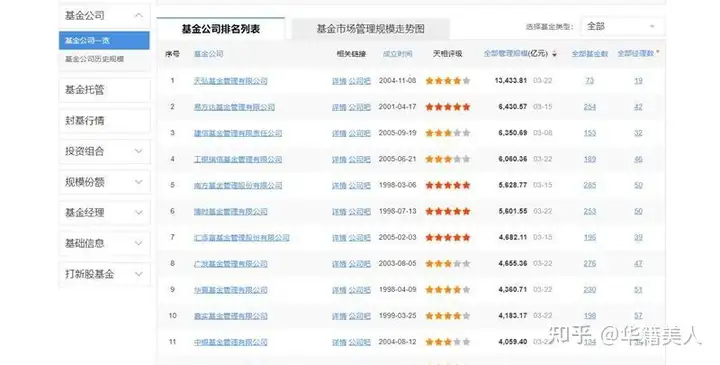Open 工银瑞信基金管理有限公司 link

(x=238, y=159)
